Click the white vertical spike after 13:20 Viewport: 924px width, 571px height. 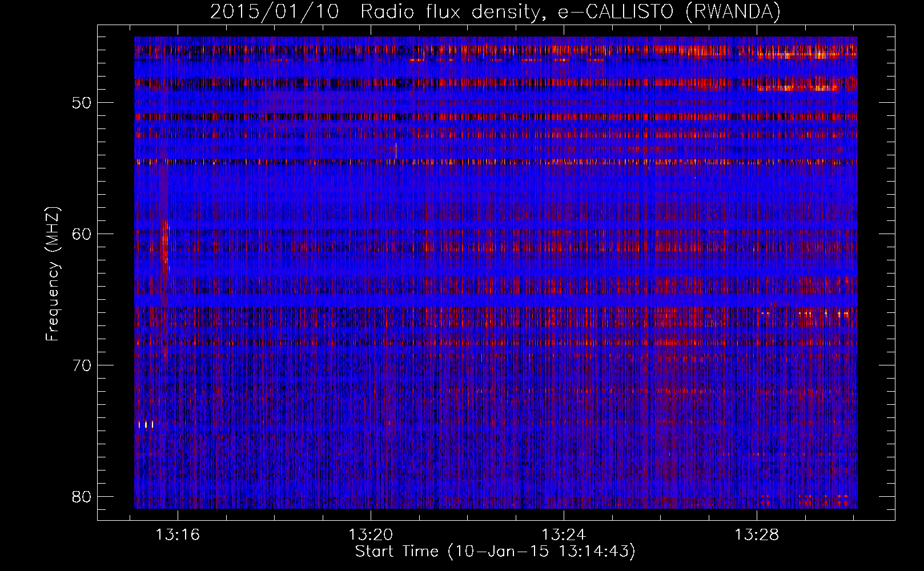tap(396, 151)
